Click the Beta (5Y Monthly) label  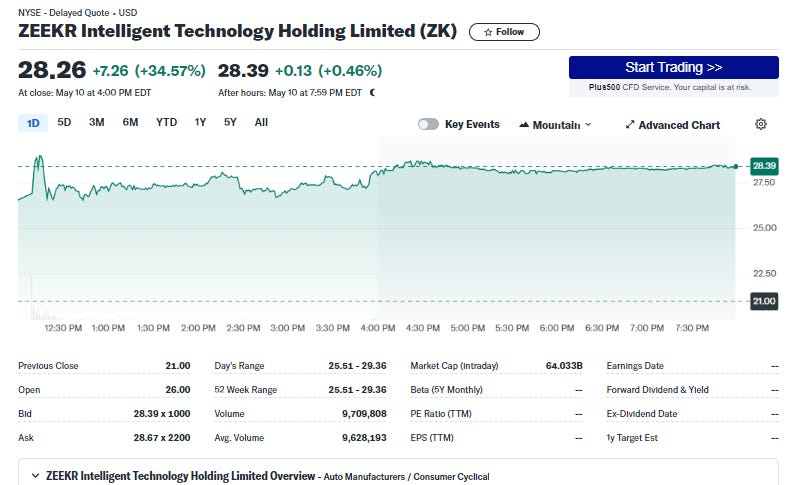446,390
